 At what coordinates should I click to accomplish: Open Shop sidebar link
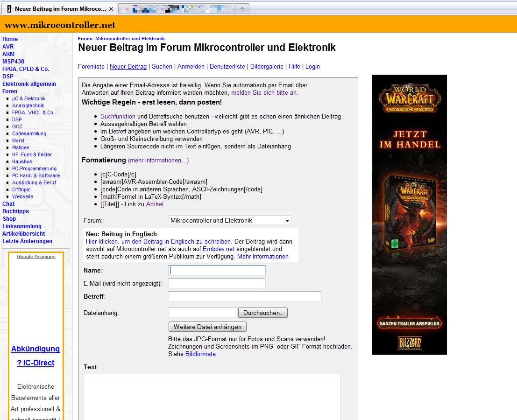click(x=9, y=219)
